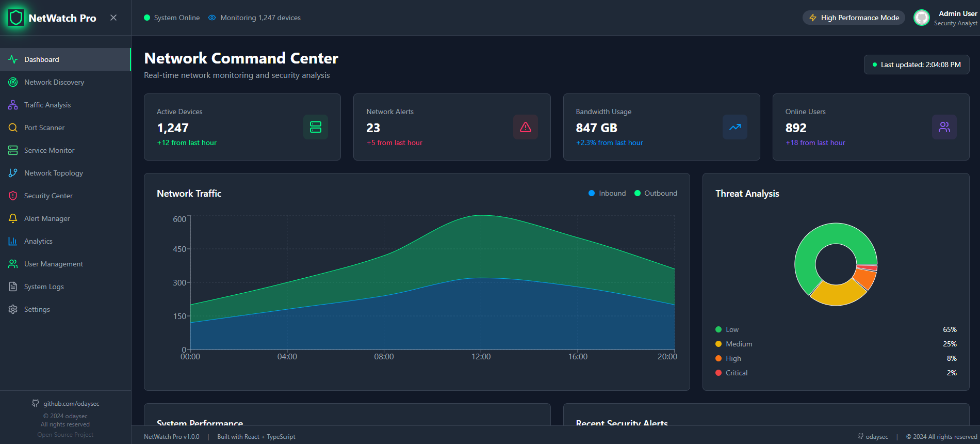Open System Logs label in sidebar
Screen dimensions: 980x444
click(x=44, y=287)
